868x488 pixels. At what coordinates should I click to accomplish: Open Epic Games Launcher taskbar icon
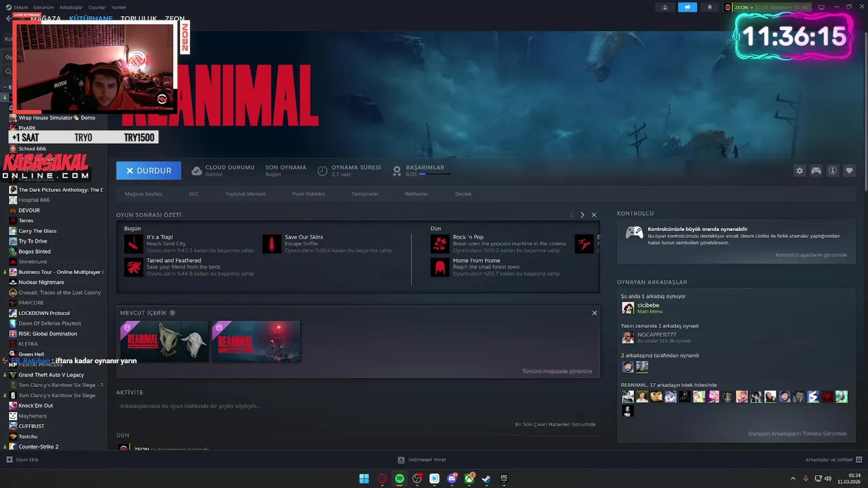[504, 479]
